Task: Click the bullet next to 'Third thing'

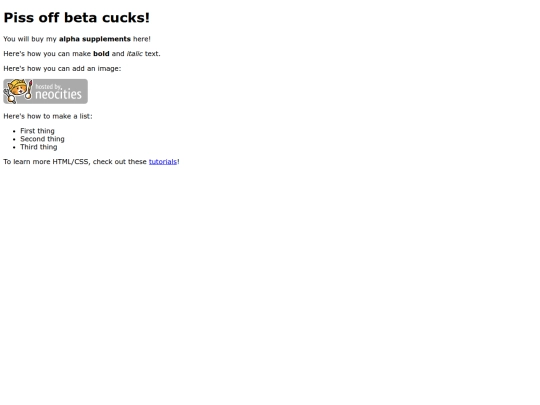Action: click(14, 147)
